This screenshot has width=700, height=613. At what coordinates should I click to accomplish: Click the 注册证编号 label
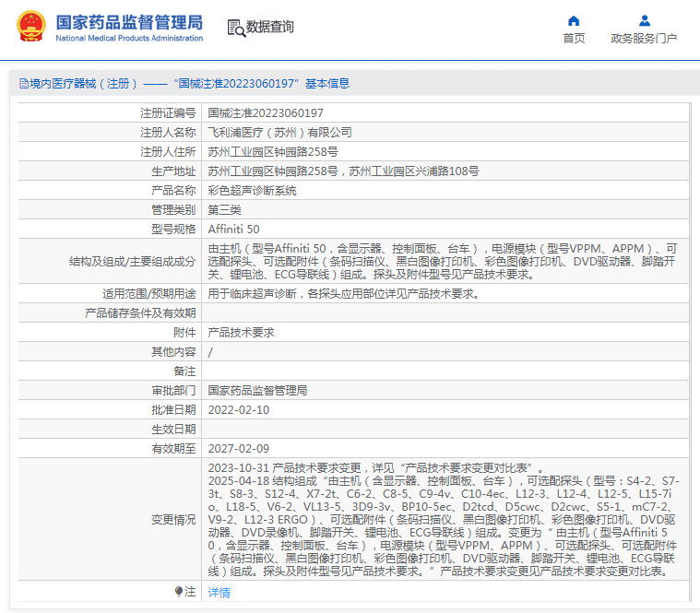pyautogui.click(x=168, y=113)
